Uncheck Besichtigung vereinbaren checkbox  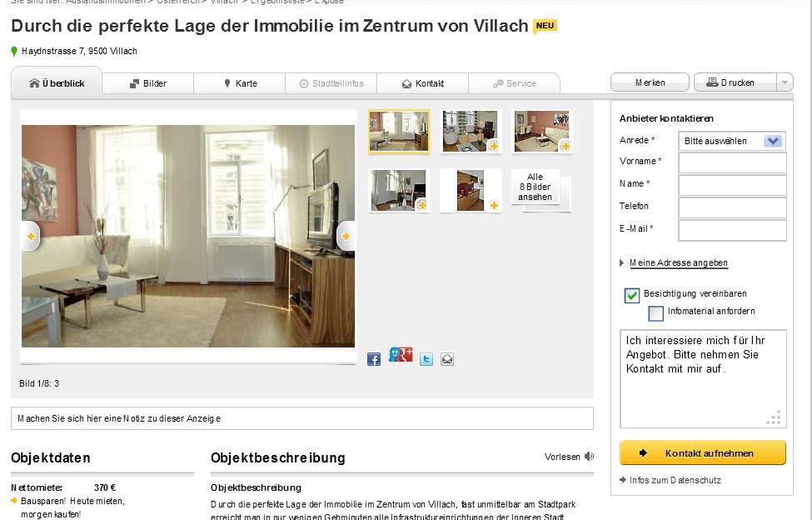[632, 295]
